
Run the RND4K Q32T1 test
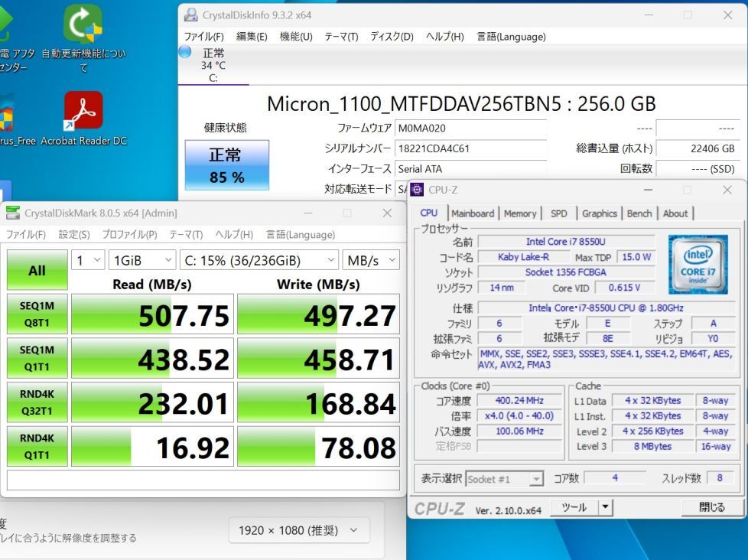37,402
